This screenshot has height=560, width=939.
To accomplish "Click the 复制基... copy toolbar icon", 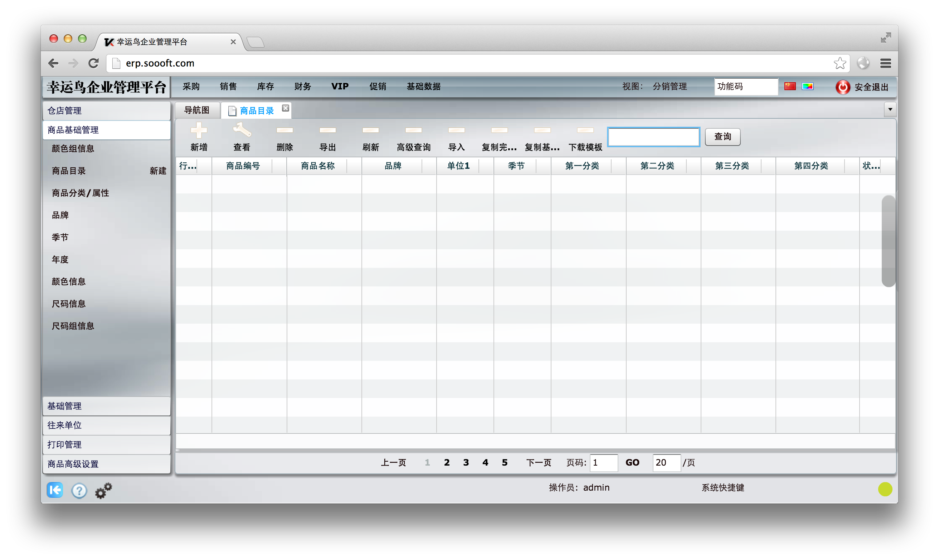I will tap(542, 130).
